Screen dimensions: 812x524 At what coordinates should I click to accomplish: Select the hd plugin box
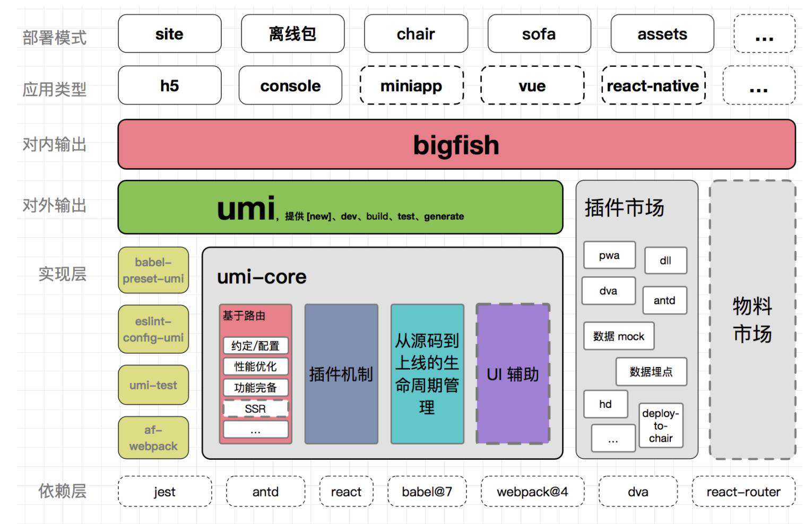tap(606, 404)
